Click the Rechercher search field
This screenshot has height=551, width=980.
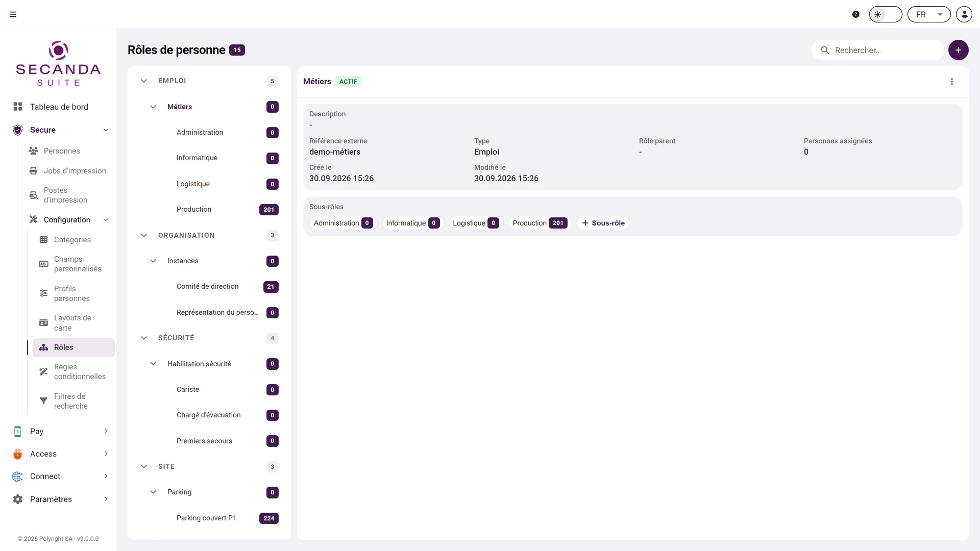pyautogui.click(x=878, y=50)
